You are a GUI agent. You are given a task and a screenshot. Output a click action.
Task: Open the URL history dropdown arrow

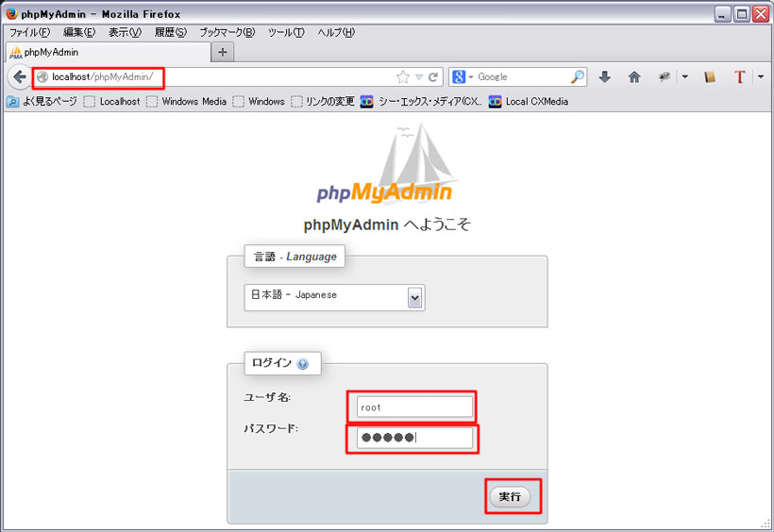[418, 77]
